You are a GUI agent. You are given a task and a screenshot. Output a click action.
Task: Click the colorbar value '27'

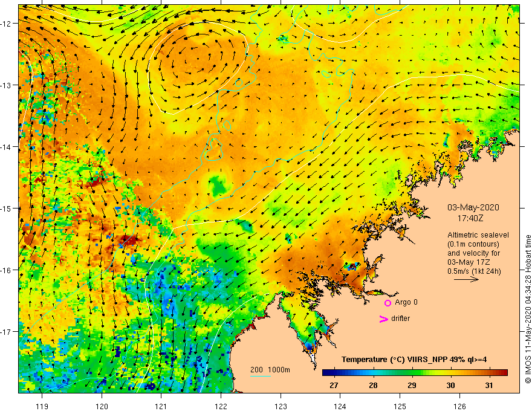pyautogui.click(x=334, y=385)
